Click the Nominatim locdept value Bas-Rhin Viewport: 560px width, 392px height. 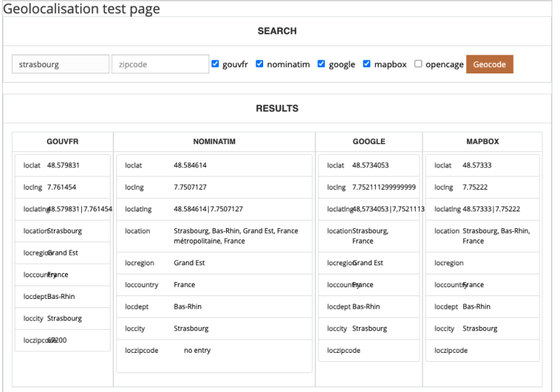pyautogui.click(x=188, y=307)
